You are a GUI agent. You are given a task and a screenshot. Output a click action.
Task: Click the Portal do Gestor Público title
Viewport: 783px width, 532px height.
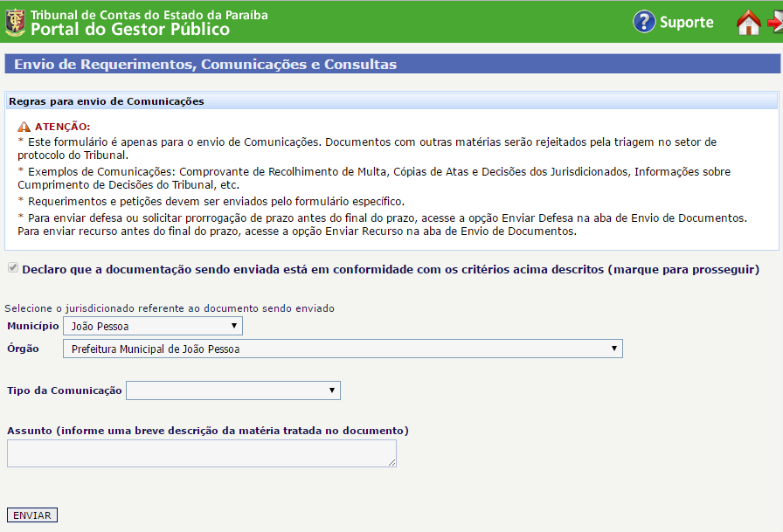pos(130,30)
